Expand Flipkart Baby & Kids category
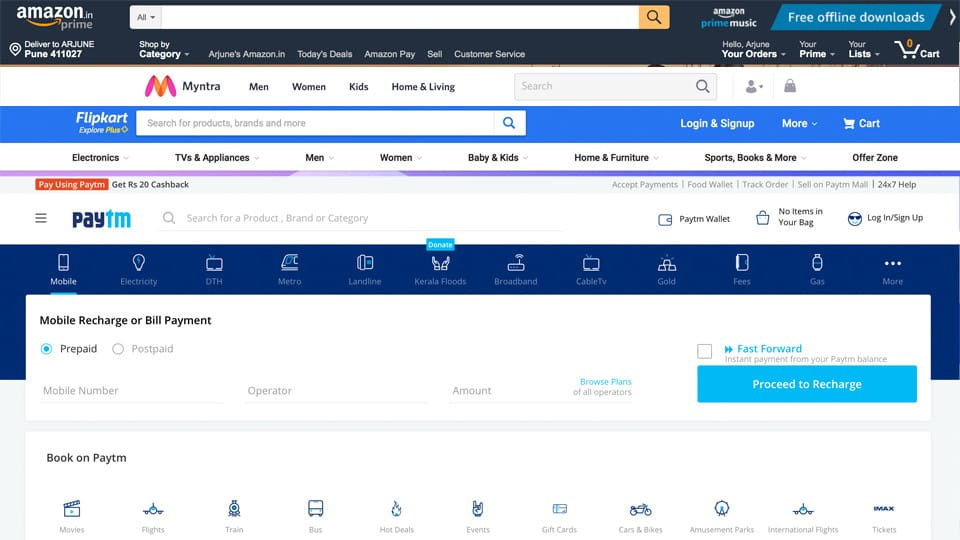960x540 pixels. (498, 158)
